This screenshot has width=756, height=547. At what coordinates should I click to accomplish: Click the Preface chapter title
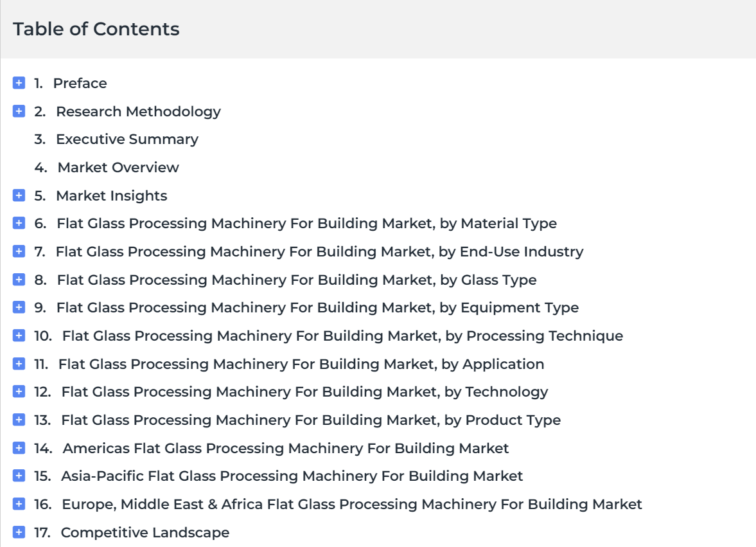coord(80,84)
